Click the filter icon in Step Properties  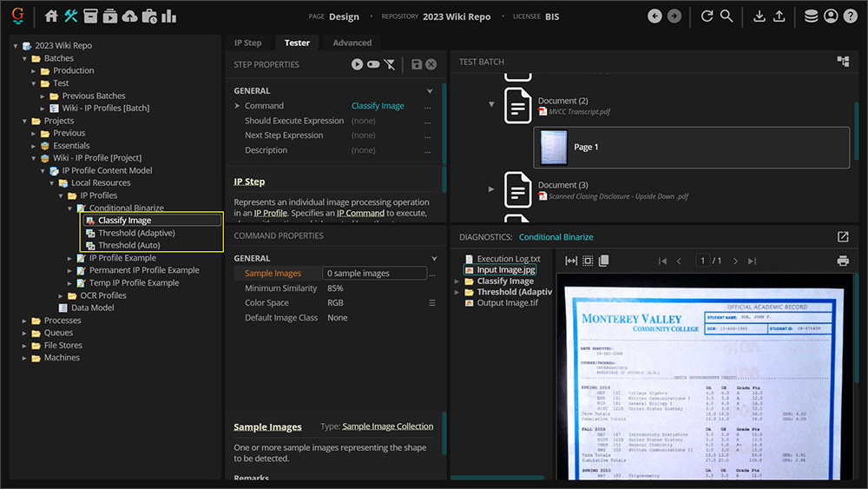390,64
